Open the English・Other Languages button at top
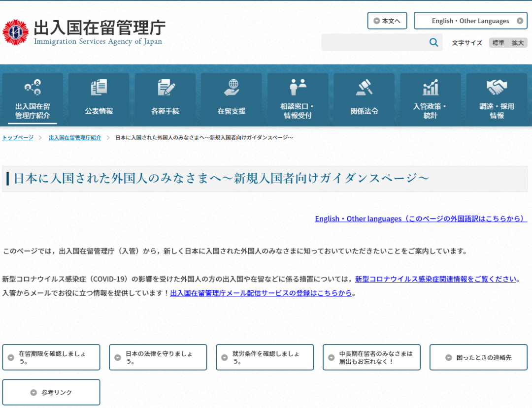Image resolution: width=532 pixels, height=408 pixels. (x=470, y=21)
